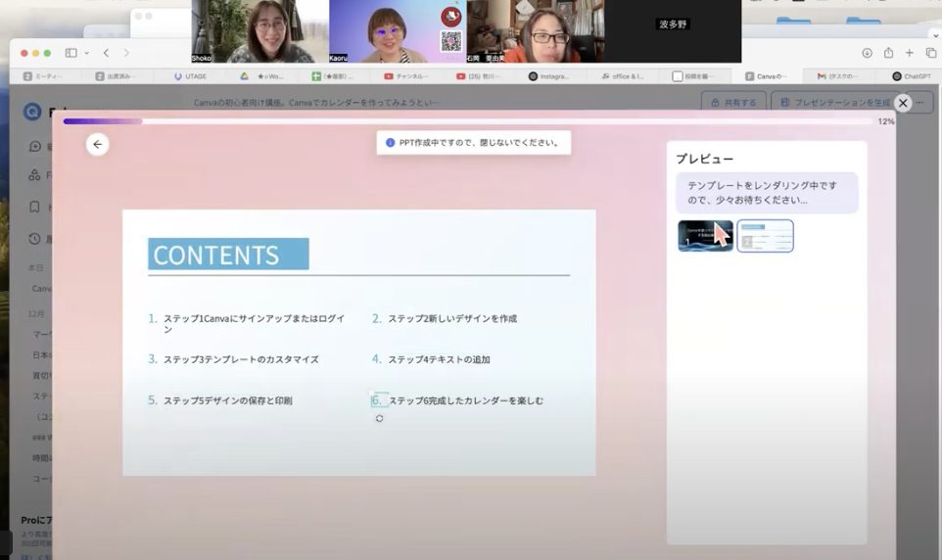The height and width of the screenshot is (560, 942).
Task: Click the Safari share icon
Action: (x=888, y=53)
